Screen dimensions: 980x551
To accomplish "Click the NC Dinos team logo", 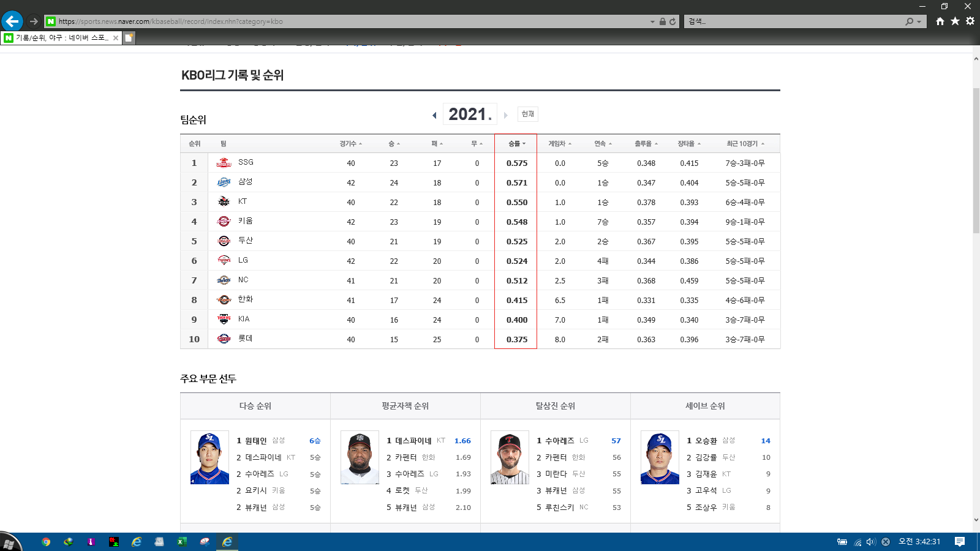I will coord(224,280).
